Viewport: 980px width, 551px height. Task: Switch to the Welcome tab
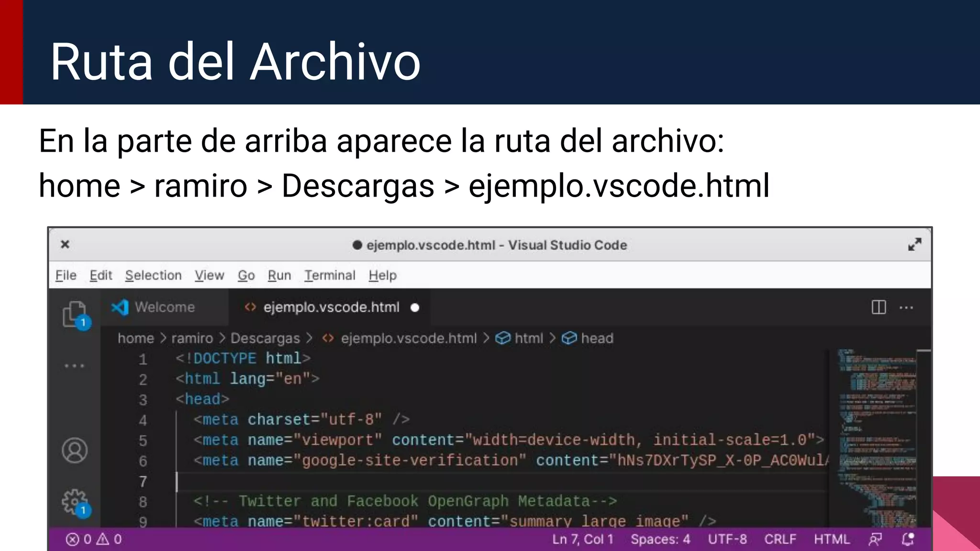165,307
